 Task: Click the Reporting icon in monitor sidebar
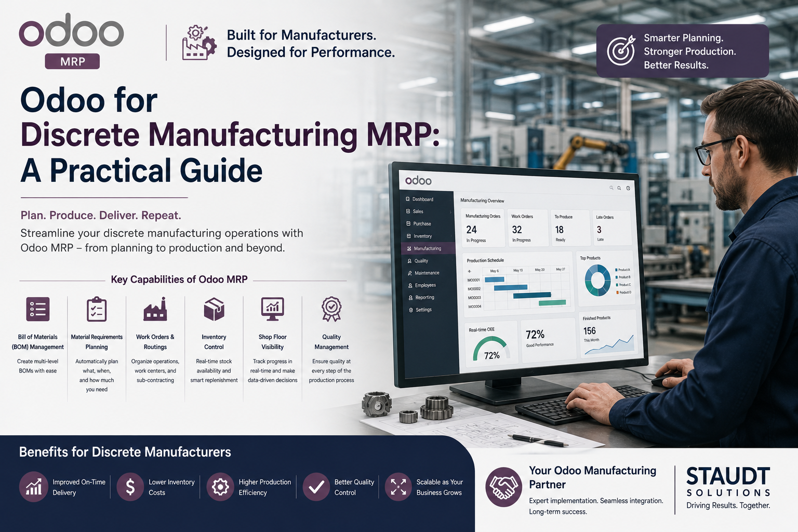pos(410,298)
